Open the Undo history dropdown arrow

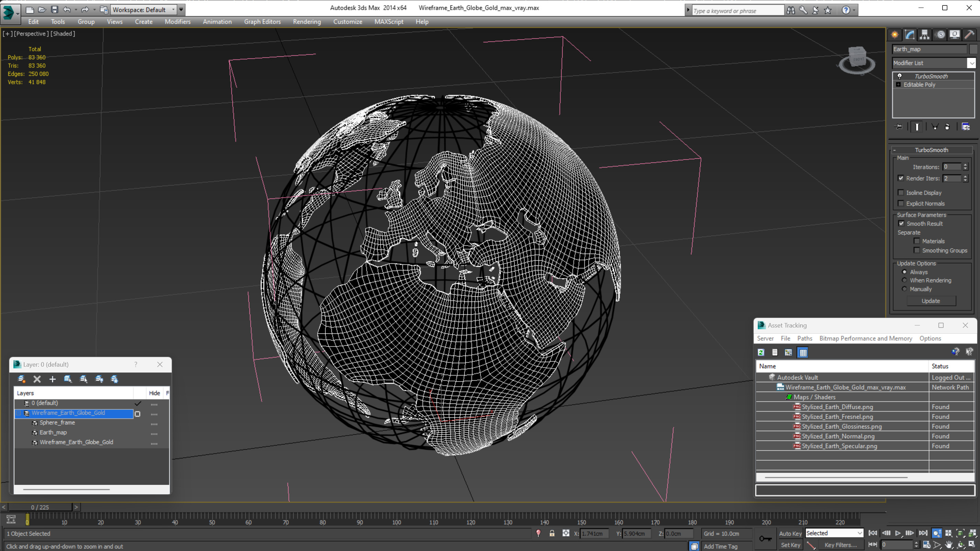click(76, 10)
